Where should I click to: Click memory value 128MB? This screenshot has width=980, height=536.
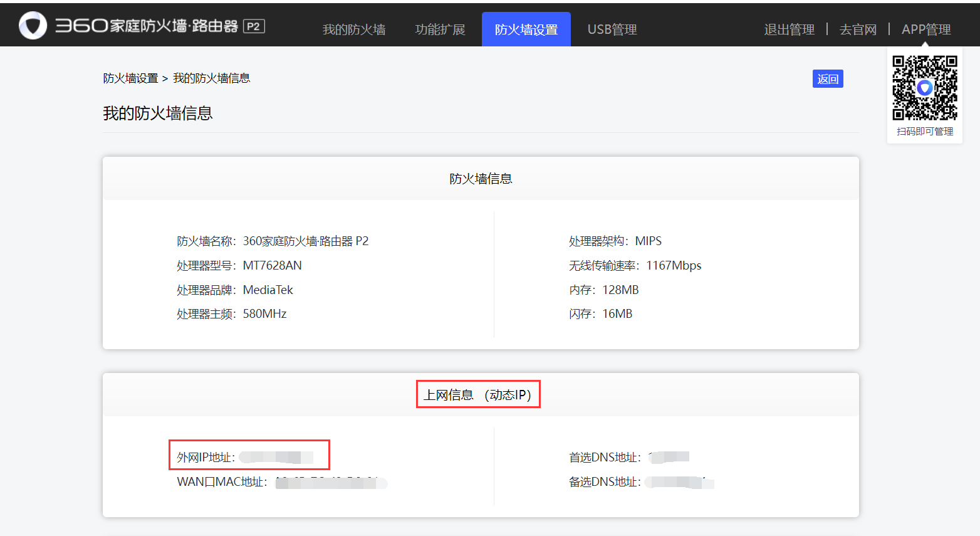[620, 290]
